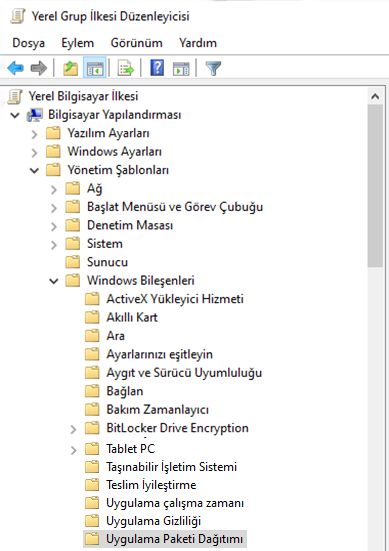This screenshot has width=389, height=551.
Task: Click the title bar app icon
Action: point(18,16)
